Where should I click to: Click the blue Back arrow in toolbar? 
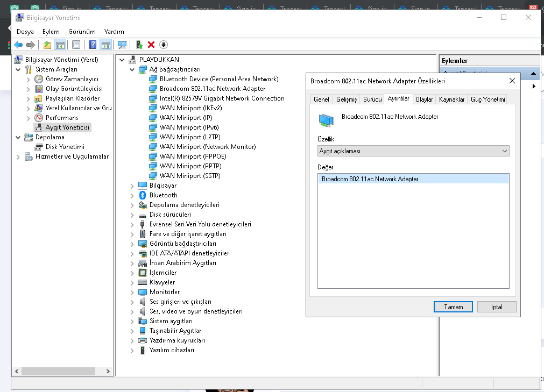click(x=18, y=45)
